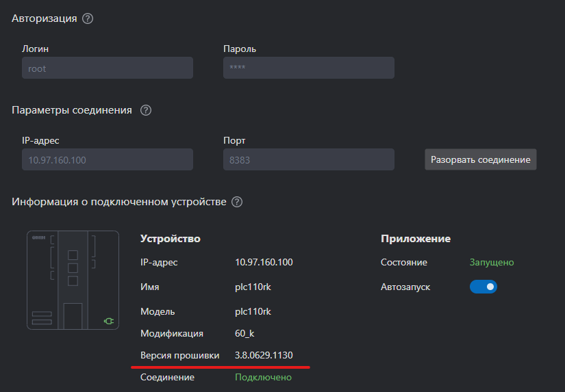Open help icon next to Параметры соединения

146,110
